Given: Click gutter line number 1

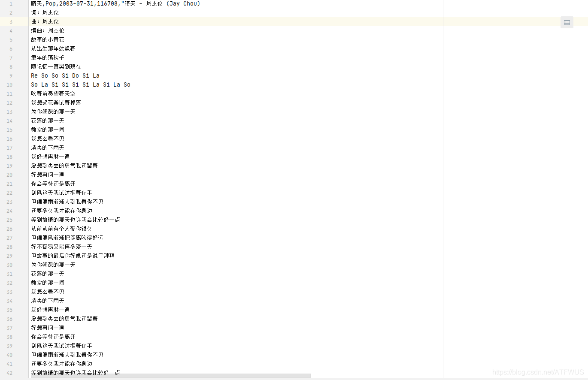Looking at the screenshot, I should pyautogui.click(x=11, y=3).
